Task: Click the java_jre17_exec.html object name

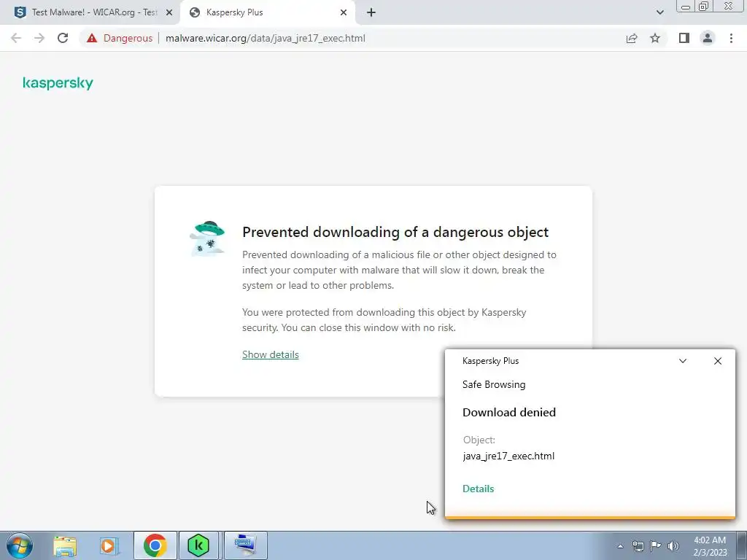Action: click(x=508, y=456)
